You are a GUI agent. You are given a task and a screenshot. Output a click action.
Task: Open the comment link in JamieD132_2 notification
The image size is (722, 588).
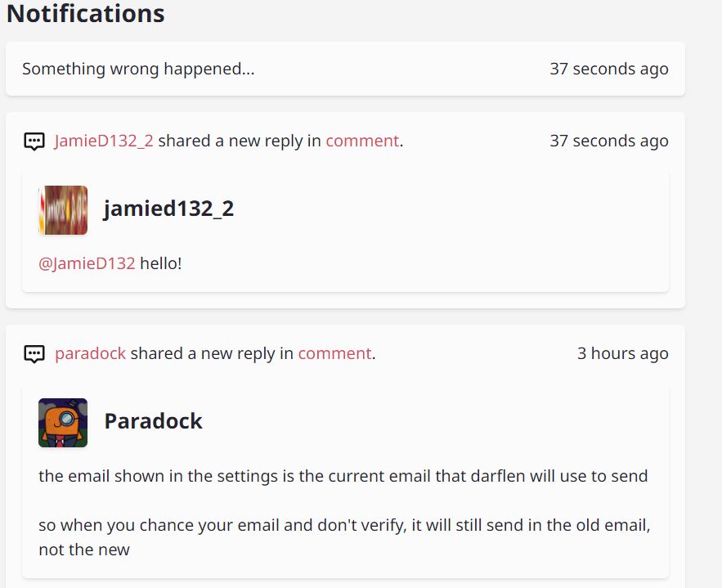362,141
